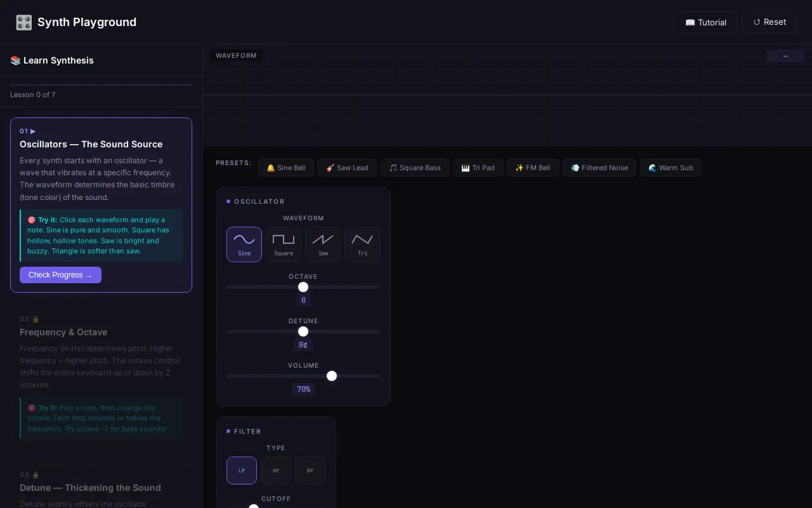The image size is (812, 508).
Task: Load the Saw Lead preset
Action: [347, 168]
